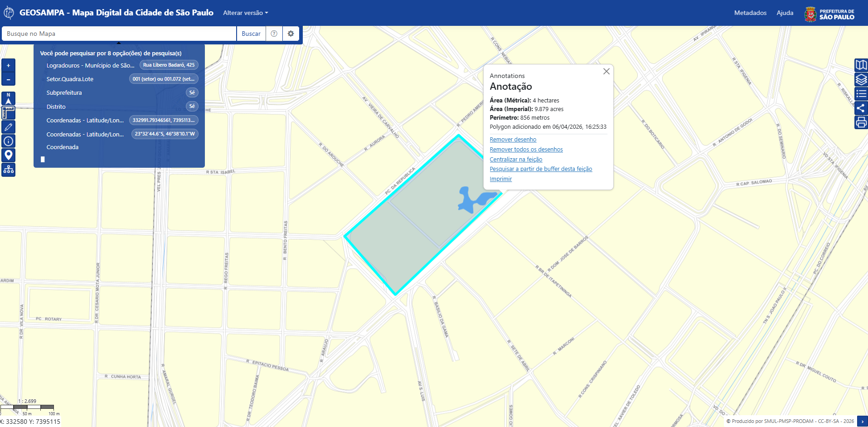Open the base map book panel
This screenshot has width=868, height=427.
click(x=861, y=65)
